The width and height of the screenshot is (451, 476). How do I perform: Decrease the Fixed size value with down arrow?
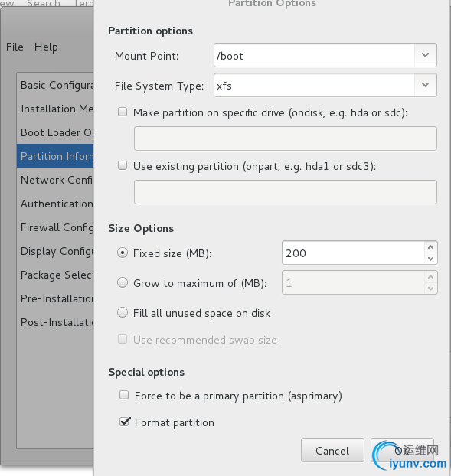tap(430, 259)
